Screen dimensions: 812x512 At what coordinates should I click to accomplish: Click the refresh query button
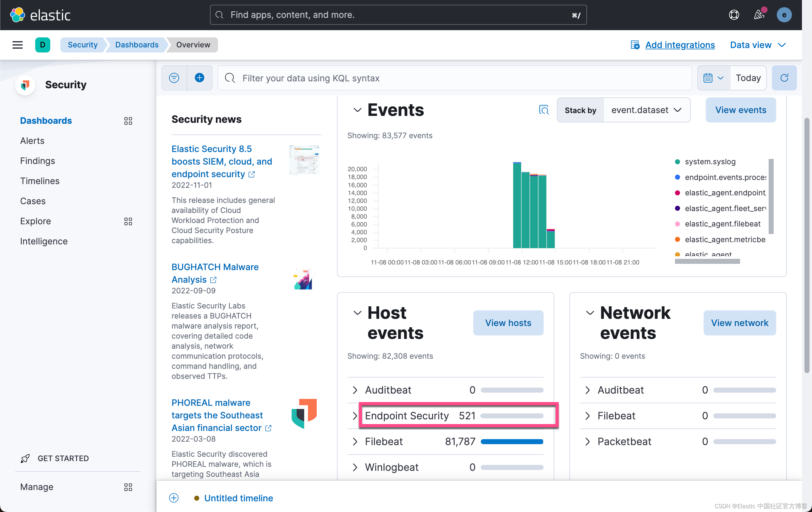click(784, 78)
